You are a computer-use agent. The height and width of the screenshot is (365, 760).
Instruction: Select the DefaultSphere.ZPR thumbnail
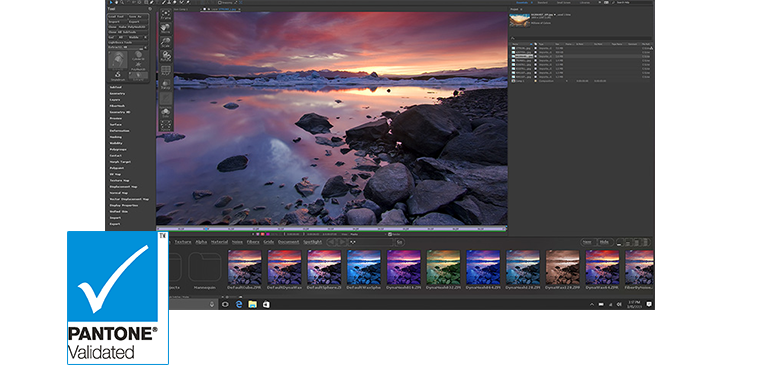[324, 267]
